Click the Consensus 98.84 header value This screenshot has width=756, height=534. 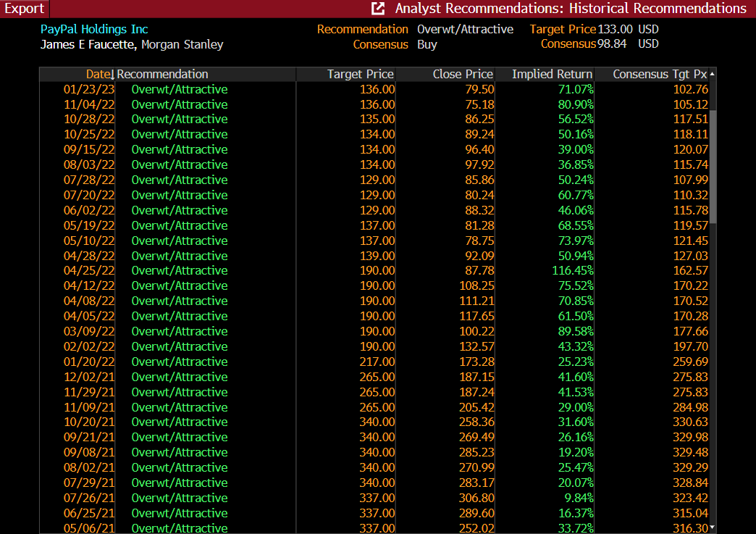(612, 44)
